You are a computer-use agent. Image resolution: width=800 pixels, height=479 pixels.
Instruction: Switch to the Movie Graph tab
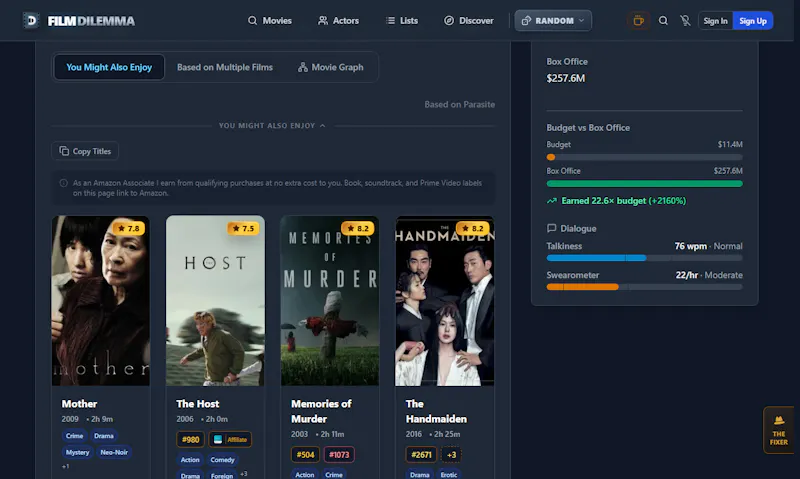pos(331,67)
